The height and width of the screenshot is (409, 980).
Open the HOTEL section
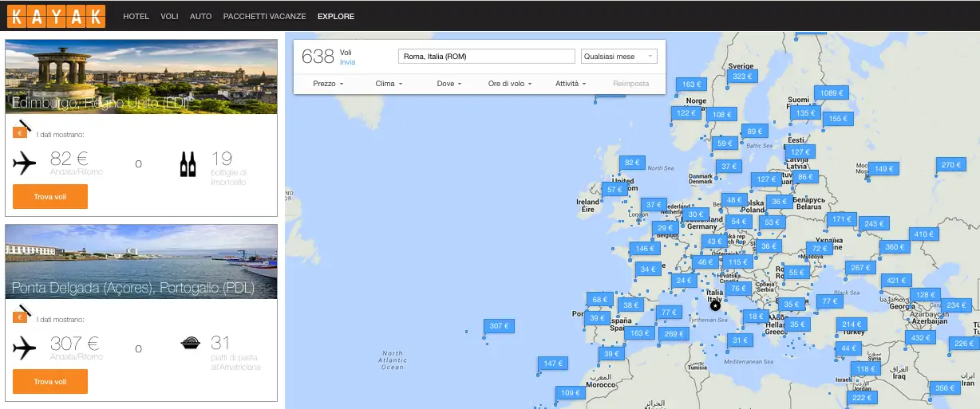[136, 16]
